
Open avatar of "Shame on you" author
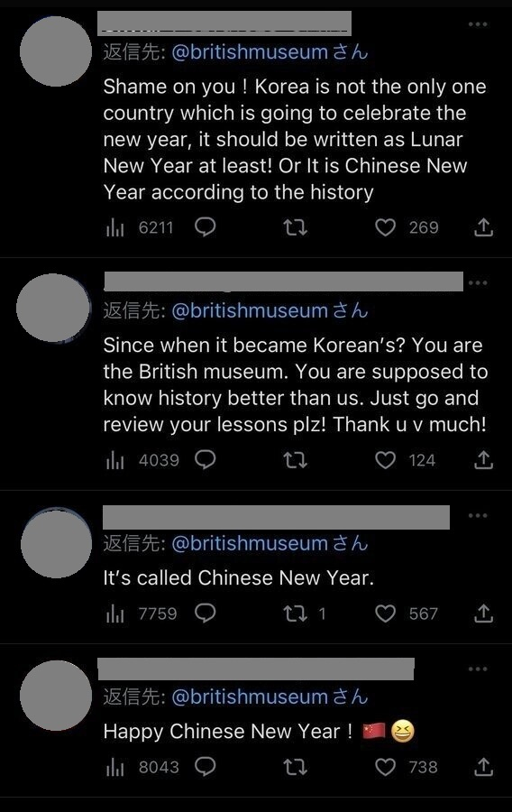pyautogui.click(x=56, y=51)
